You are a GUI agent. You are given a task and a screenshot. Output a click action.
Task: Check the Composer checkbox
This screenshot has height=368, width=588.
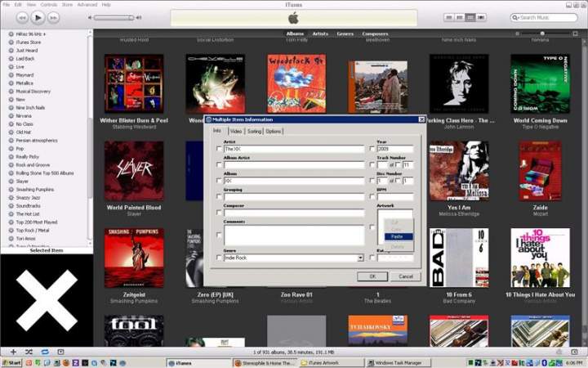click(x=219, y=213)
